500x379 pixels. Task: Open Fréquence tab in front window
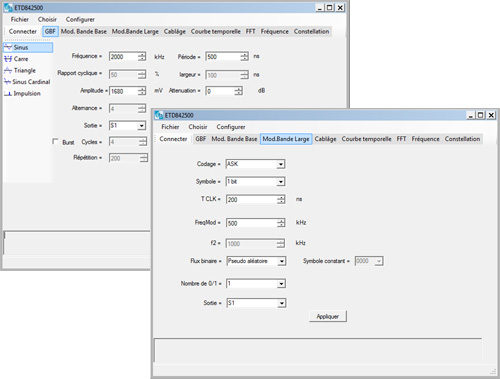pyautogui.click(x=425, y=139)
